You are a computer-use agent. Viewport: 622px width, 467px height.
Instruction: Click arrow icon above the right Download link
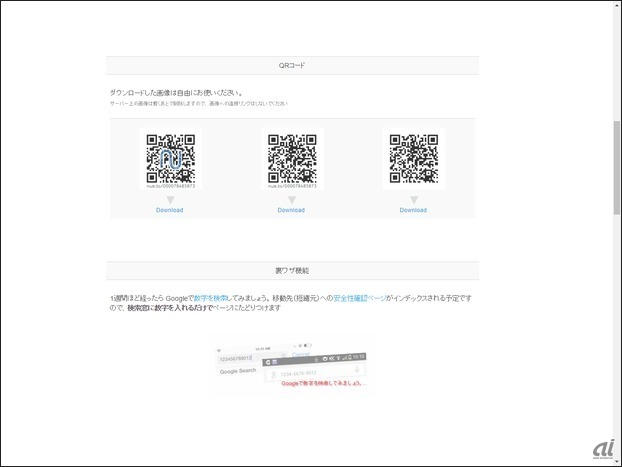414,200
